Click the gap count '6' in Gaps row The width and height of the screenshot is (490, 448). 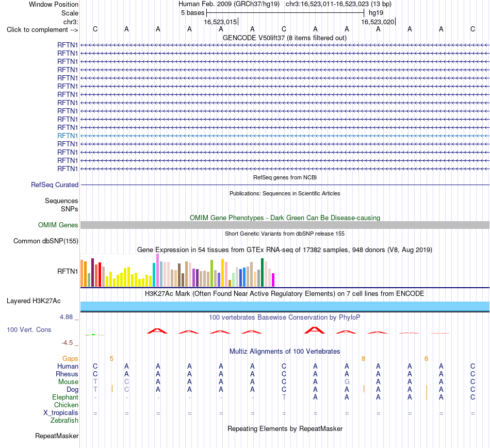pos(426,359)
